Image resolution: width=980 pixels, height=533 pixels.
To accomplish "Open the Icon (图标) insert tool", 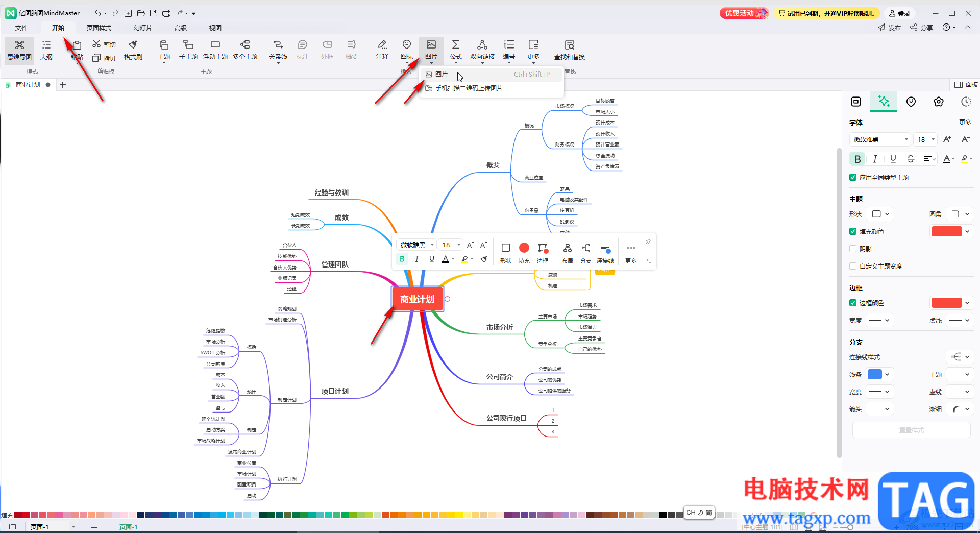I will (407, 50).
